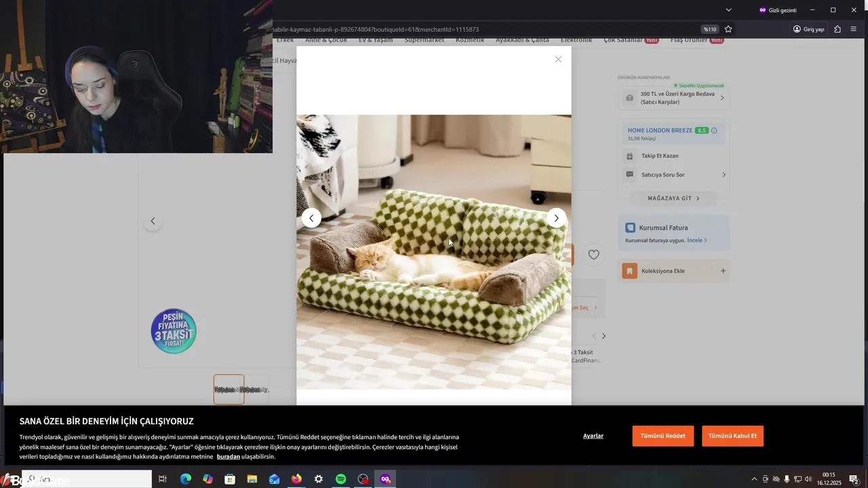
Task: Click previous arrow on background gallery
Action: 153,221
